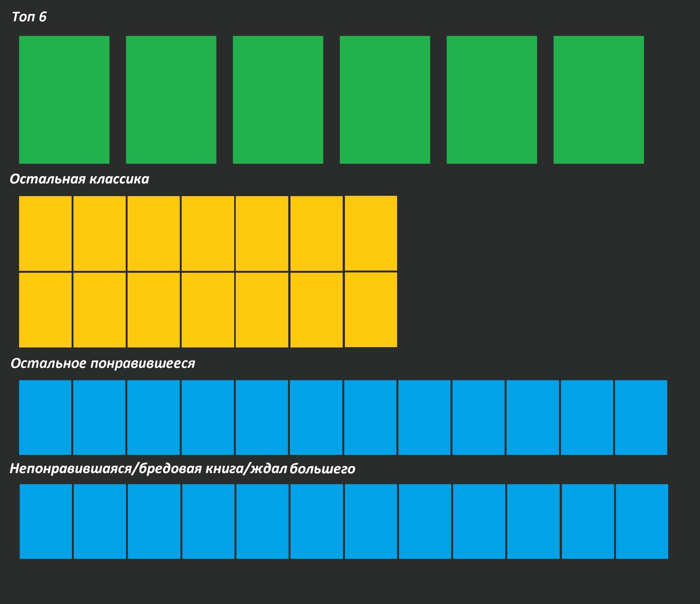
Task: Click the first green tile in Топ 6
Action: 64,100
